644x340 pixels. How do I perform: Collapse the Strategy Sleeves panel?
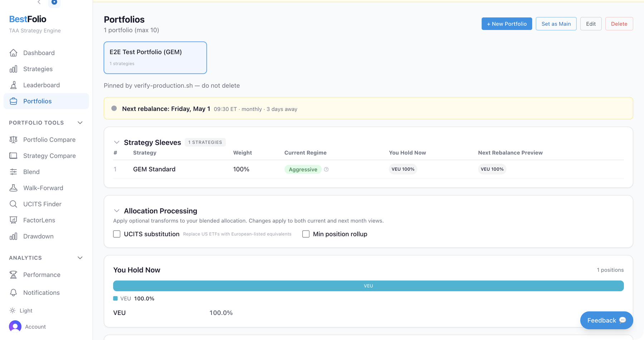117,142
